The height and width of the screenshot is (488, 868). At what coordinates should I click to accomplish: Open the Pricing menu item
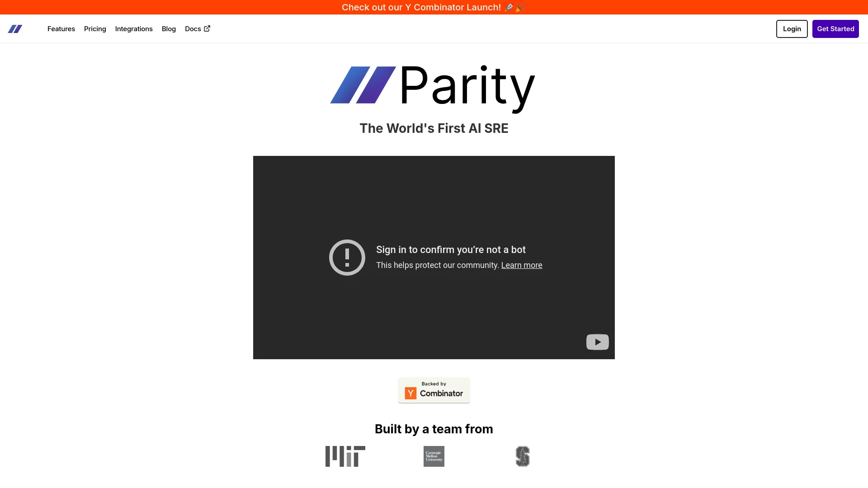[x=95, y=28]
